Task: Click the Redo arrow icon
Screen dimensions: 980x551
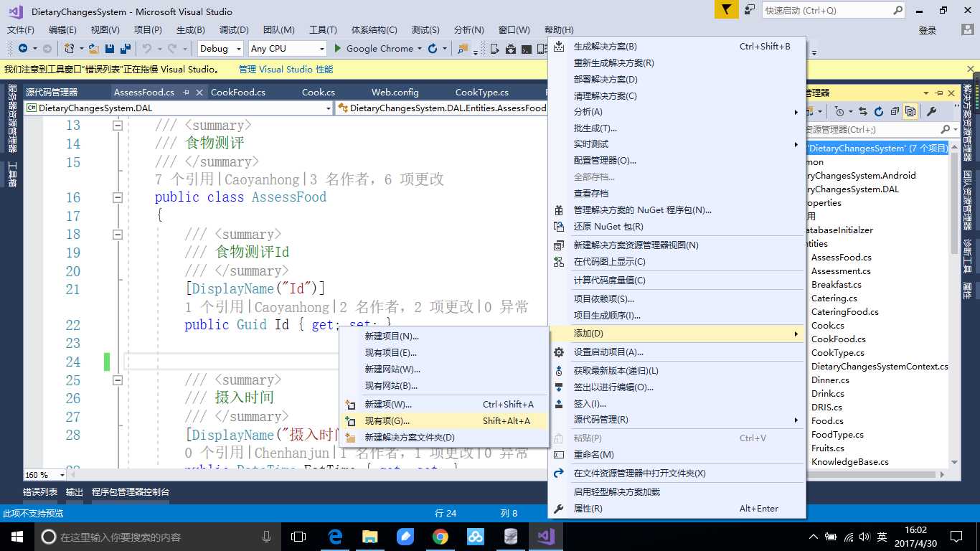Action: pos(172,49)
